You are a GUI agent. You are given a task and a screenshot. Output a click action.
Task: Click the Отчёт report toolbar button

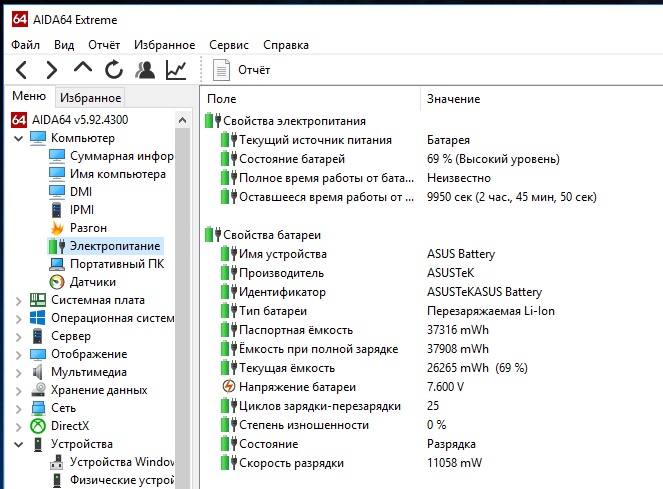(242, 70)
